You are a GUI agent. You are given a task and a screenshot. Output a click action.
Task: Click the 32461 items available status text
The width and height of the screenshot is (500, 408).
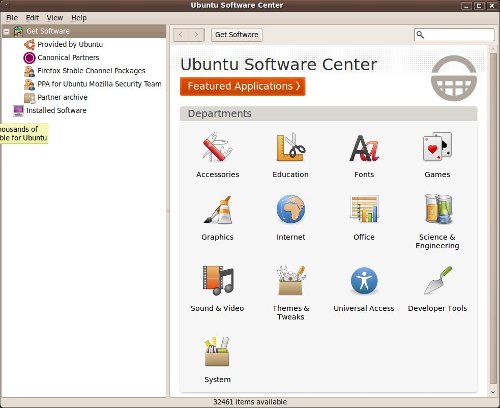tap(250, 402)
